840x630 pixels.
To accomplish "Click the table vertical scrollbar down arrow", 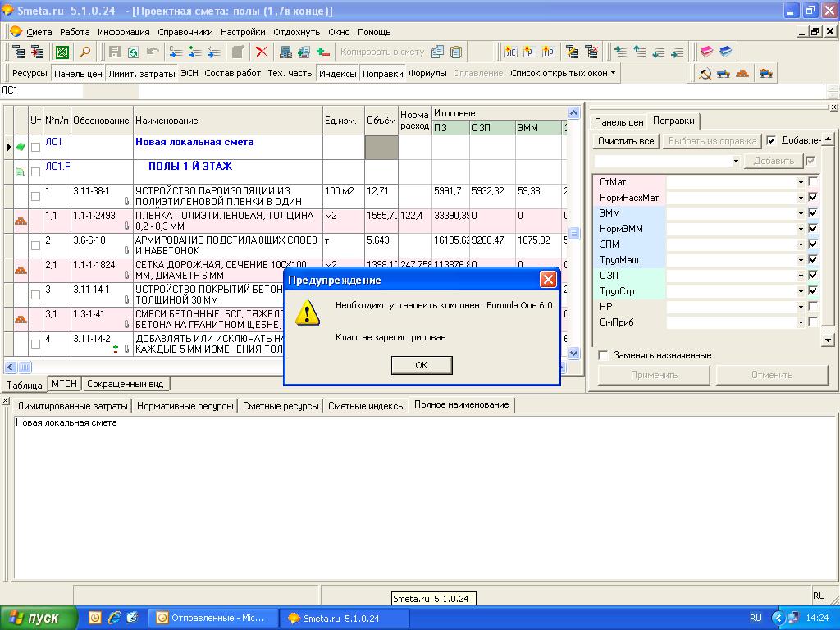I will coord(573,353).
